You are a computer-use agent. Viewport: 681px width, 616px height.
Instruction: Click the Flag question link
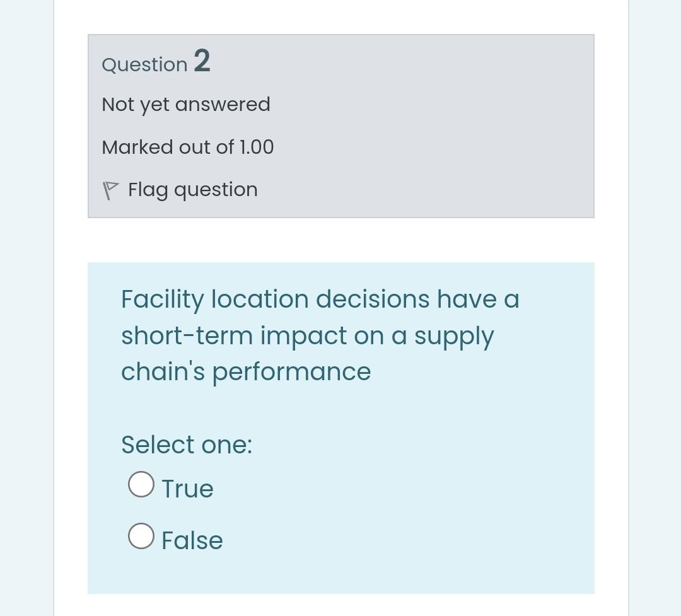click(192, 189)
